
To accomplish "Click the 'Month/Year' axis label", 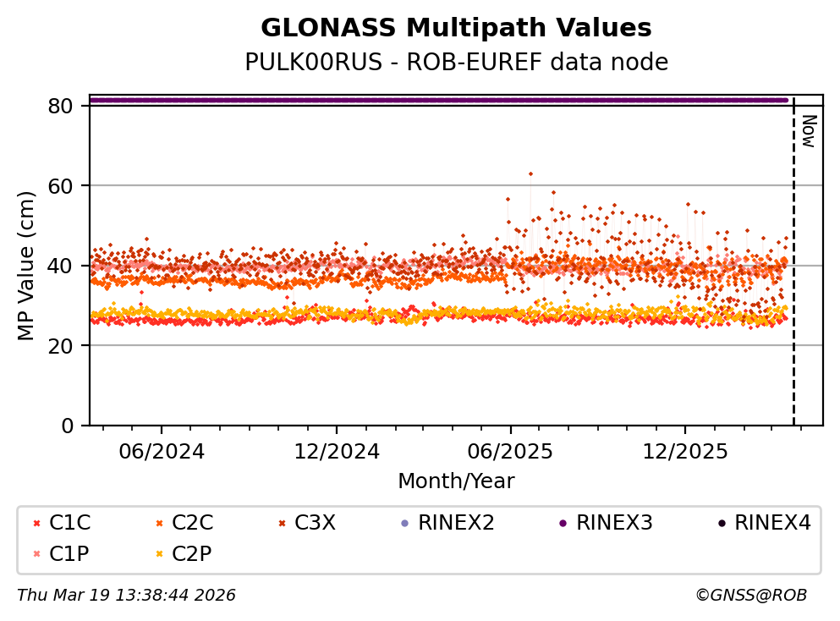I will pos(456,481).
